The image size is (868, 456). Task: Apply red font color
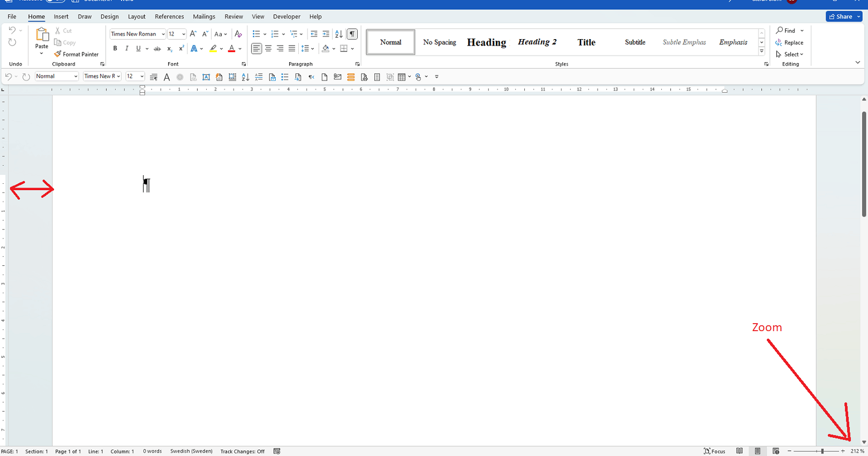click(231, 49)
